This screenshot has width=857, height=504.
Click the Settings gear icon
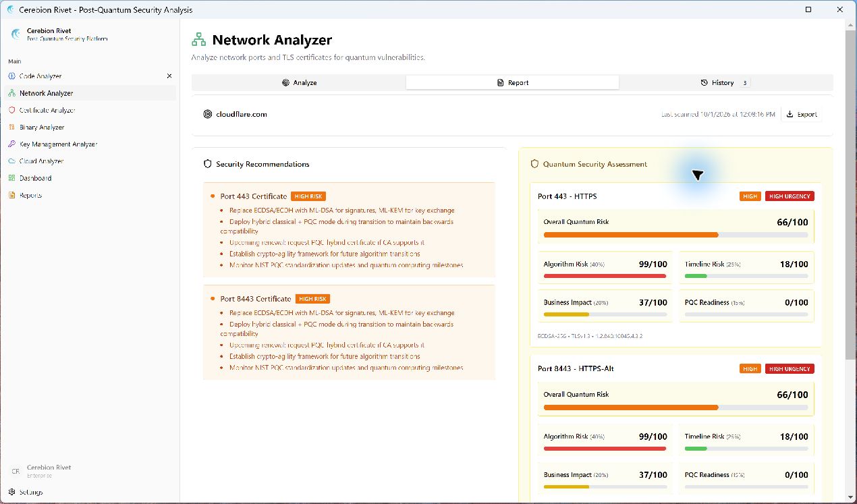click(x=11, y=492)
